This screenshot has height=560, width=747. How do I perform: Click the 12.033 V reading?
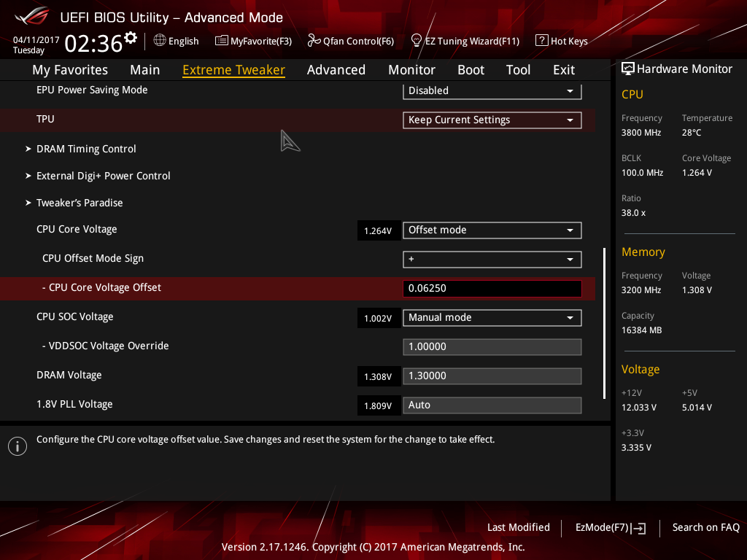(x=639, y=408)
